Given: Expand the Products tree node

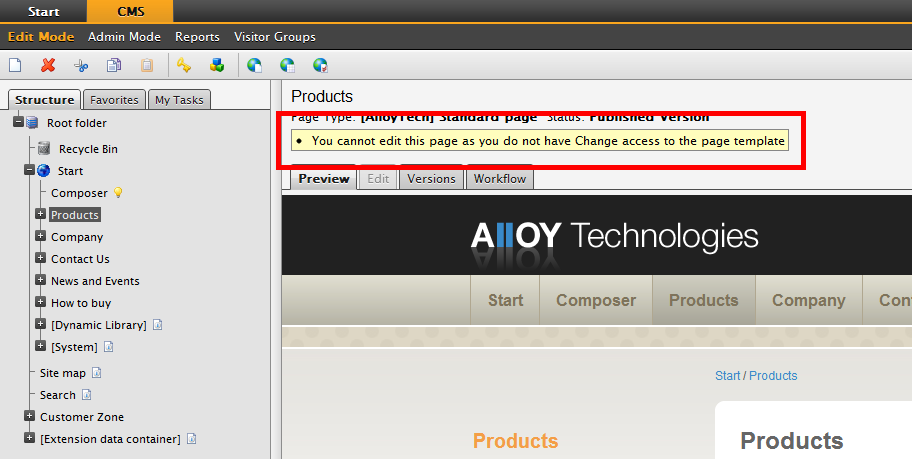Looking at the screenshot, I should coord(41,215).
